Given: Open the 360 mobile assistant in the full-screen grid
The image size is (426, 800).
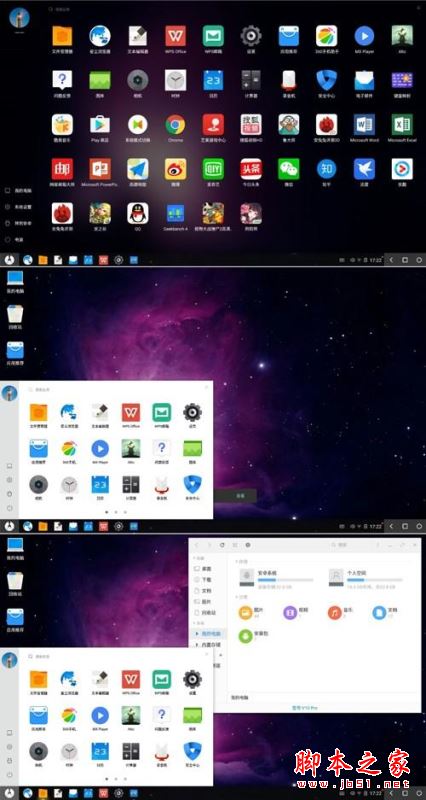Looking at the screenshot, I should [x=327, y=36].
